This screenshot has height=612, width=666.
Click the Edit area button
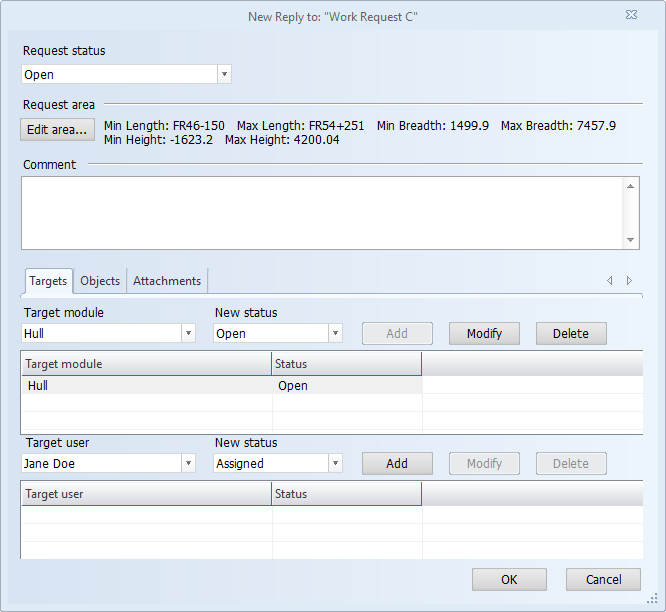[x=56, y=129]
